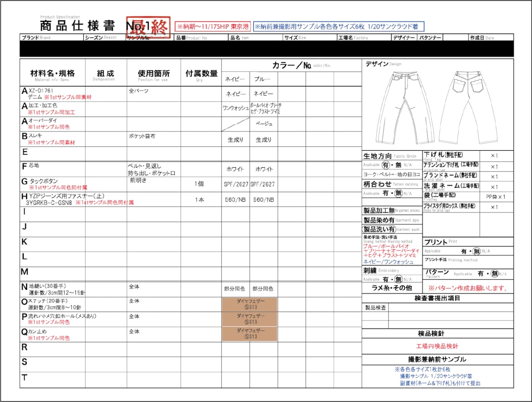Click the 地縫い(30番手) row label
Screen dimensions: 532x402
click(x=48, y=287)
